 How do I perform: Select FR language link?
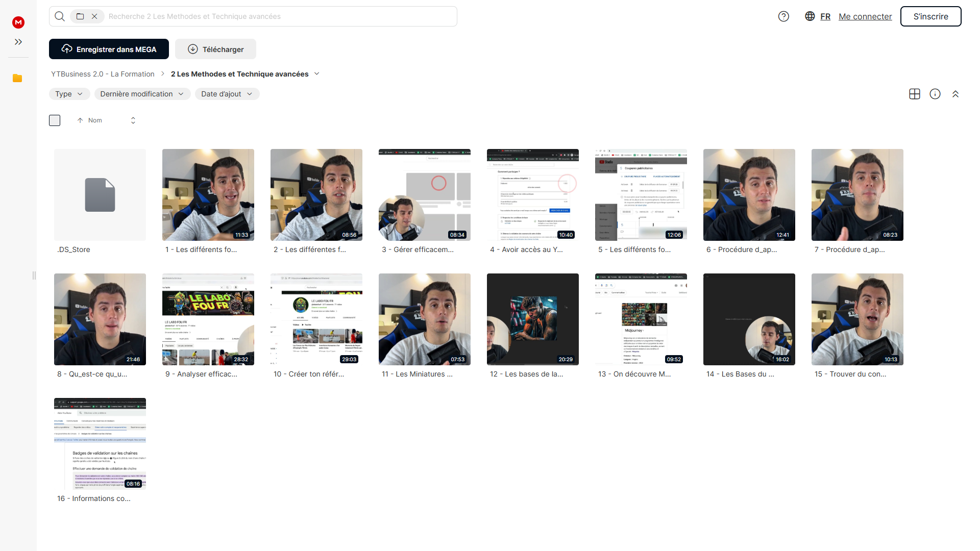(825, 16)
